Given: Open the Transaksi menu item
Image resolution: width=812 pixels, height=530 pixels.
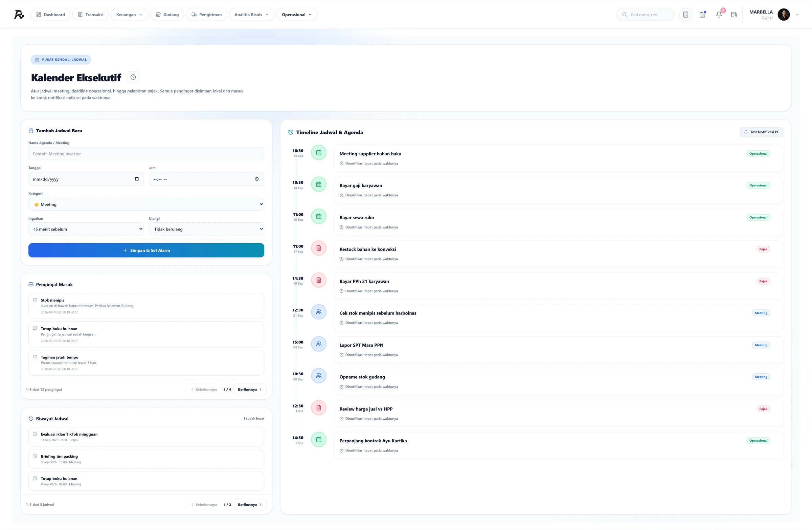Looking at the screenshot, I should pyautogui.click(x=90, y=15).
